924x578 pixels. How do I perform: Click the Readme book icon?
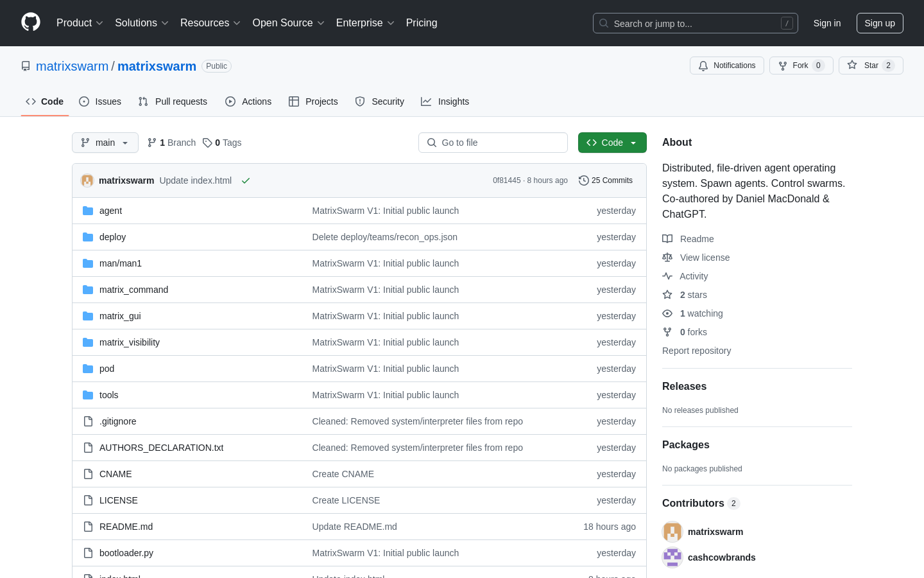(x=667, y=239)
